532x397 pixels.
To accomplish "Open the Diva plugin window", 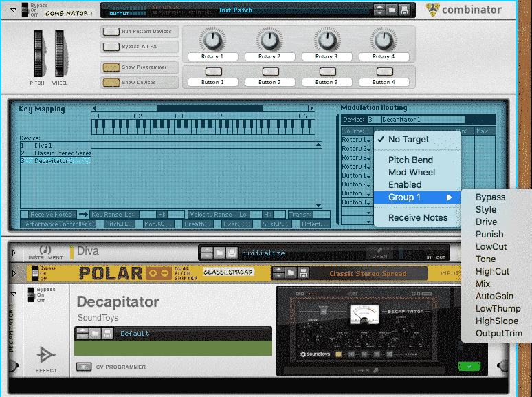I will point(379,255).
